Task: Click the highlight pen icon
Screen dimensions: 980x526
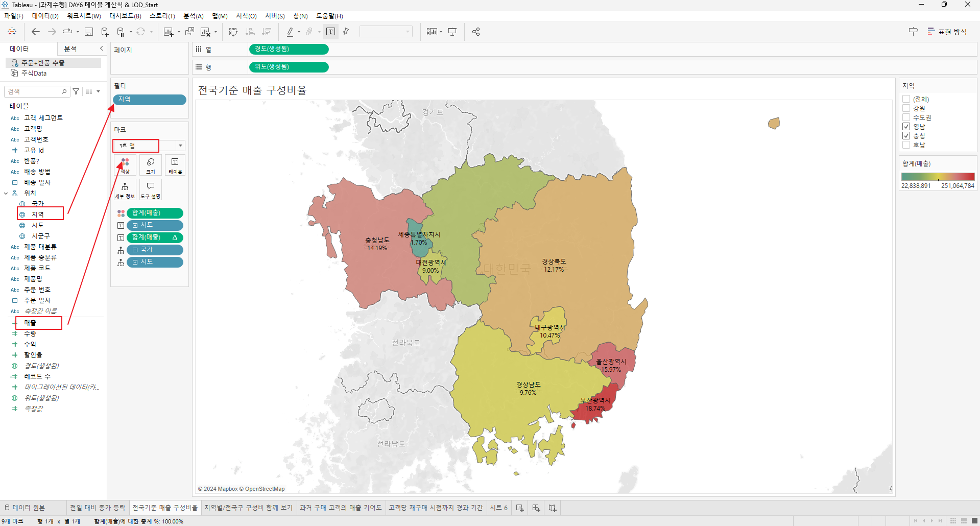Action: (x=290, y=32)
